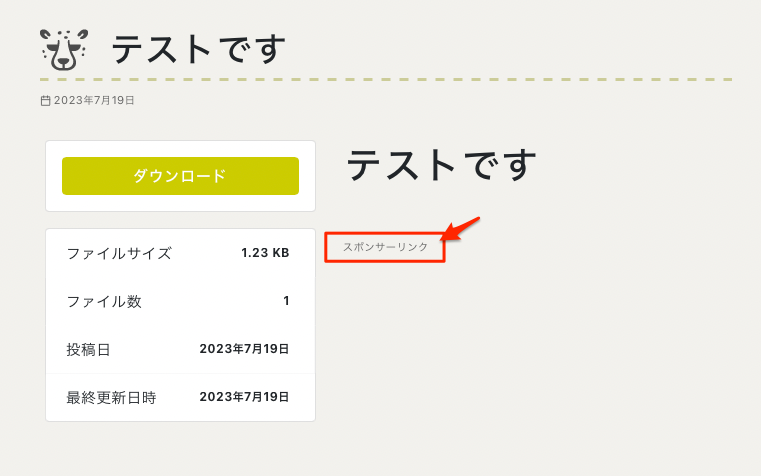Screen dimensions: 761x476
Task: Click the page title テストです beside the logo
Action: (199, 49)
